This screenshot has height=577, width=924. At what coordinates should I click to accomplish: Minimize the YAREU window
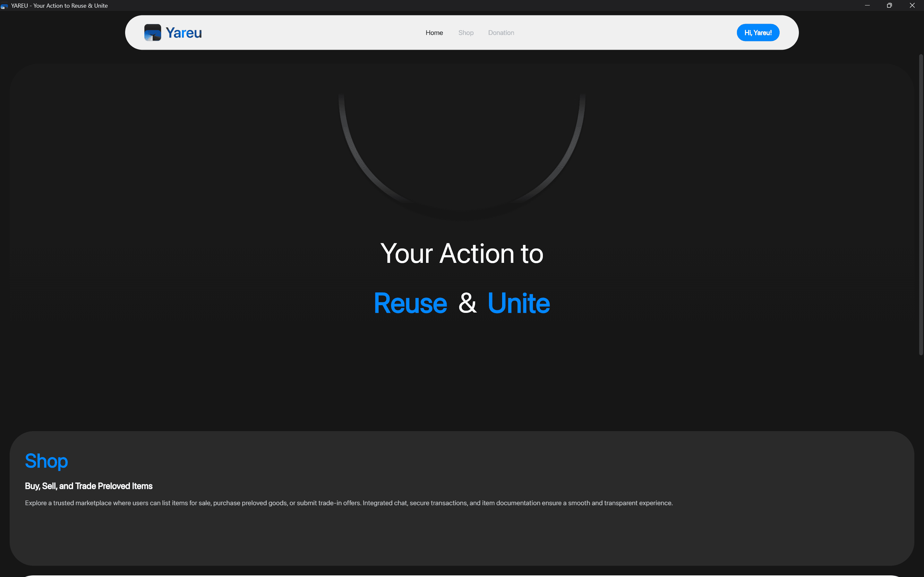point(867,5)
